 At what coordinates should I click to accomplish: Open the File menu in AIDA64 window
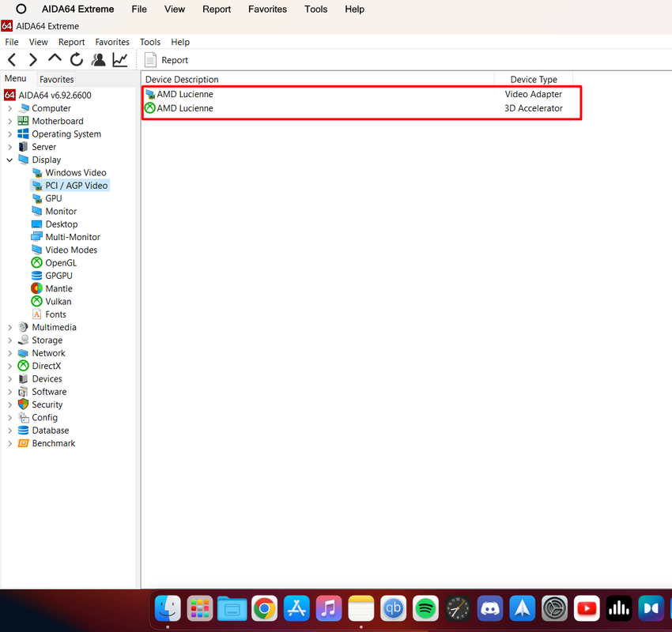[12, 42]
